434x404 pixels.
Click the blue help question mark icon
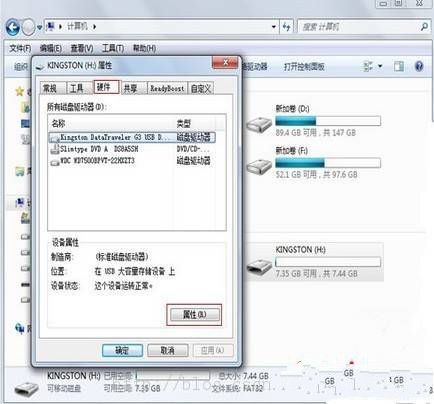click(x=419, y=66)
